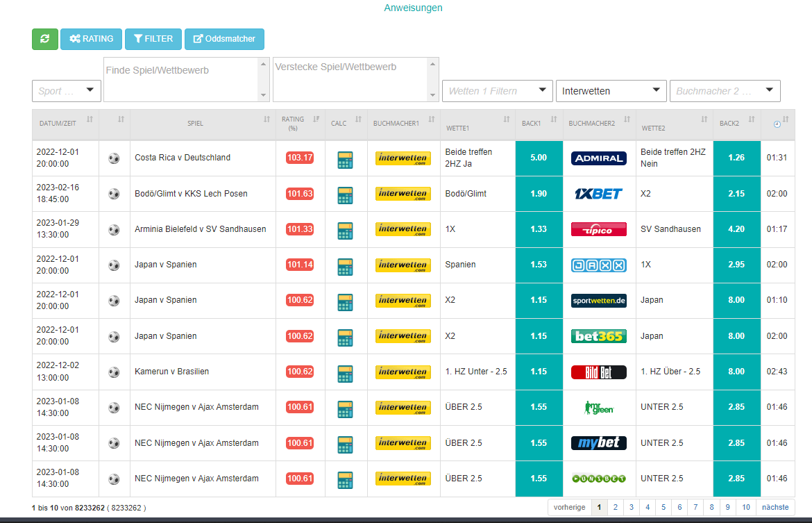Sort by clock time column header
Image resolution: width=812 pixels, height=523 pixels.
click(778, 124)
